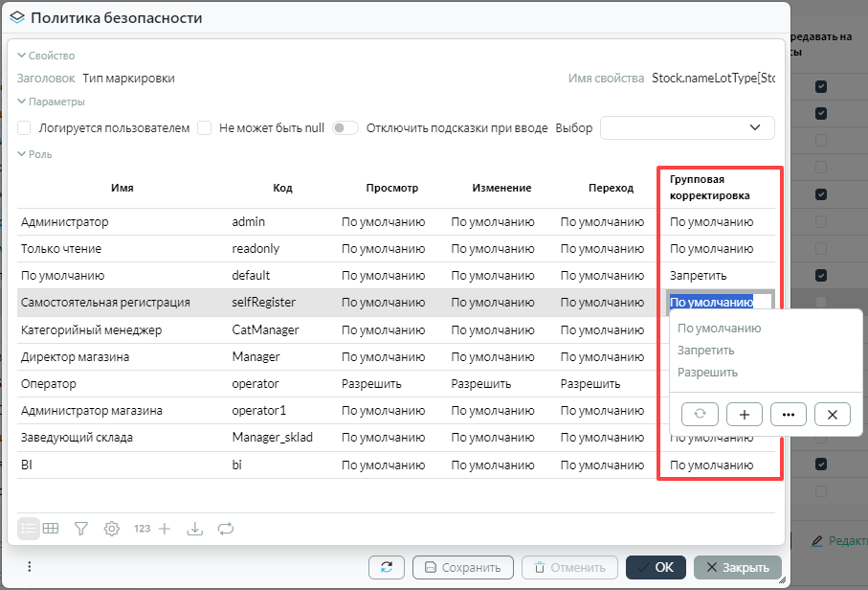
Task: Select 'Запретить' from dropdown list
Action: tap(705, 351)
